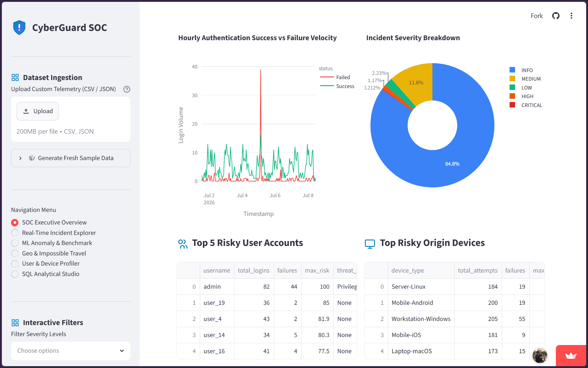The width and height of the screenshot is (588, 368).
Task: Click the admin username cell
Action: [x=217, y=287]
